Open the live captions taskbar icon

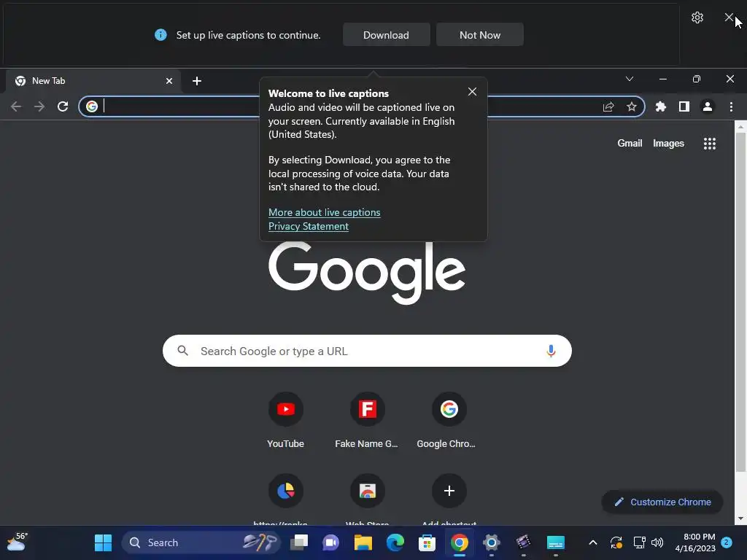click(555, 542)
